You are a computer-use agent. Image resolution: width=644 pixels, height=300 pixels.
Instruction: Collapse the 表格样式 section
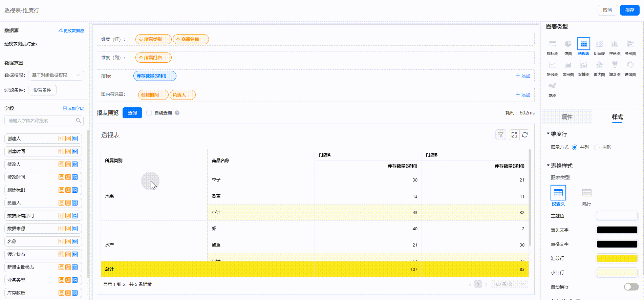point(548,166)
